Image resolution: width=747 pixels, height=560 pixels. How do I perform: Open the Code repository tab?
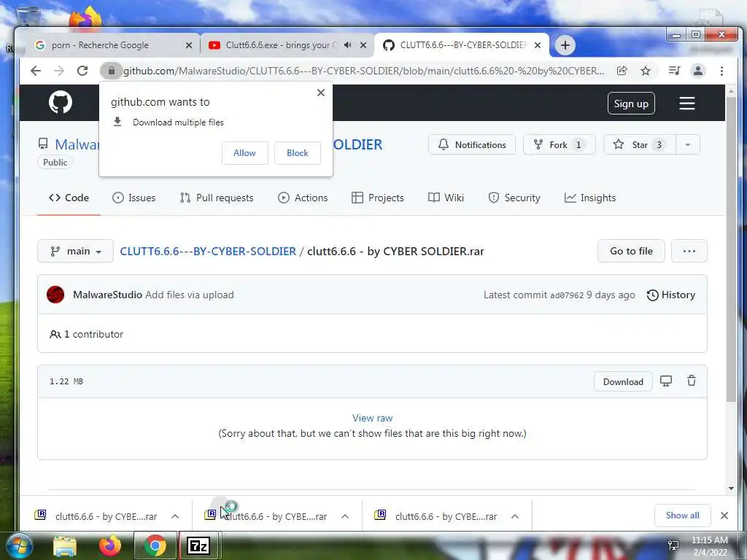click(69, 198)
